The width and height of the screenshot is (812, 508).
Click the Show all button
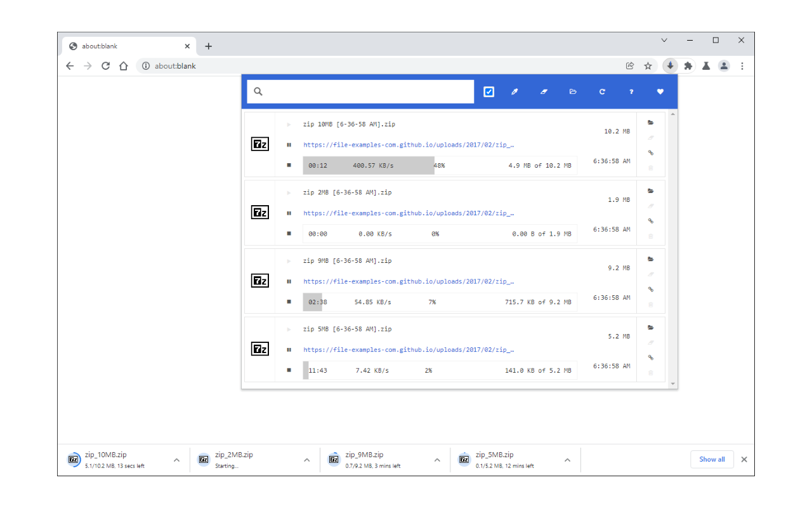click(x=712, y=459)
